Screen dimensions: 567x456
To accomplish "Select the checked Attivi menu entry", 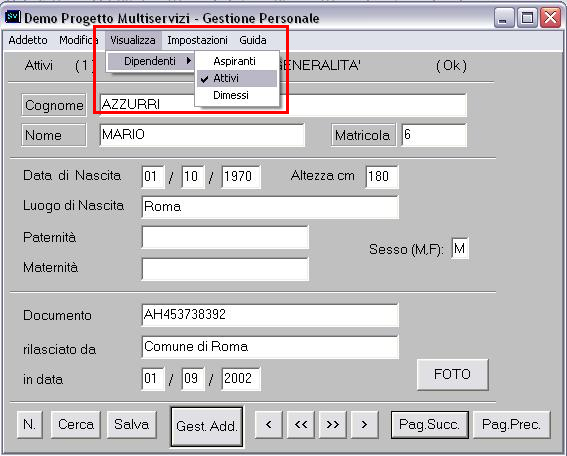I will pyautogui.click(x=237, y=78).
